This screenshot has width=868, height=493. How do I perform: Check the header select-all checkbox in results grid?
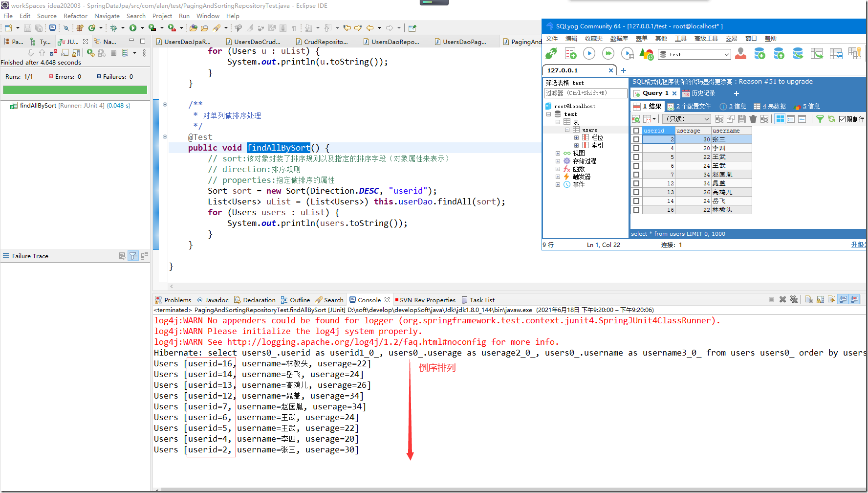[x=636, y=131]
